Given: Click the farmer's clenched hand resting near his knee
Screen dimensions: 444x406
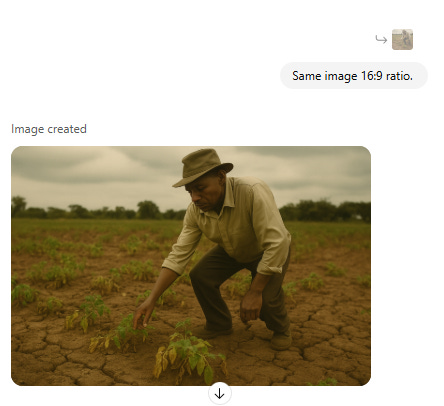Looking at the screenshot, I should coord(251,307).
